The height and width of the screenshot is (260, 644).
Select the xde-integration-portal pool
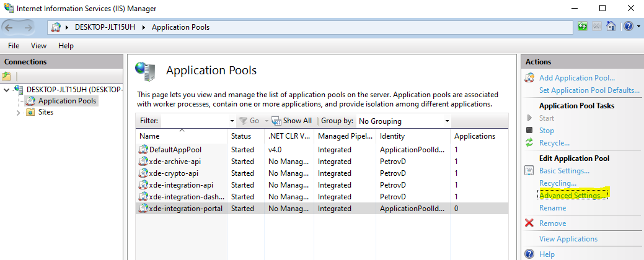tap(322, 209)
